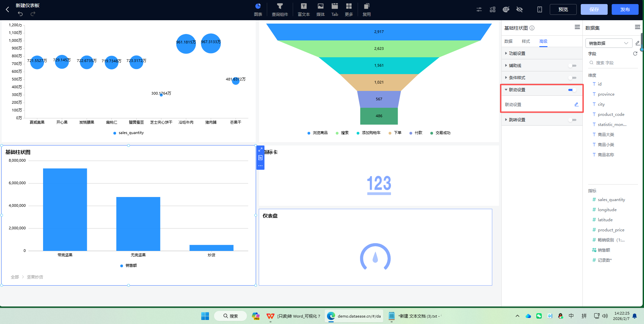Screen dimensions: 644x324
Task: Click the enlarge icon on bar chart toolbar
Action: [260, 150]
